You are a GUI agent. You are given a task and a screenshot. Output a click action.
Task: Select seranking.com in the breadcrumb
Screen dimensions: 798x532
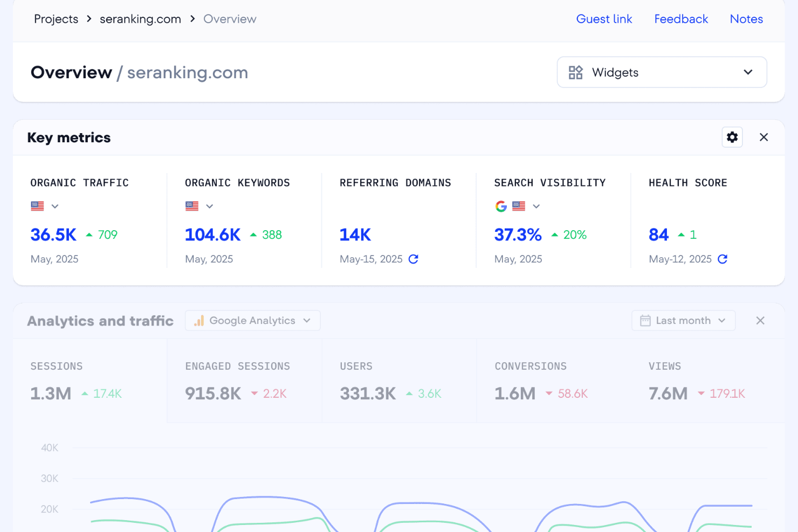click(x=140, y=19)
